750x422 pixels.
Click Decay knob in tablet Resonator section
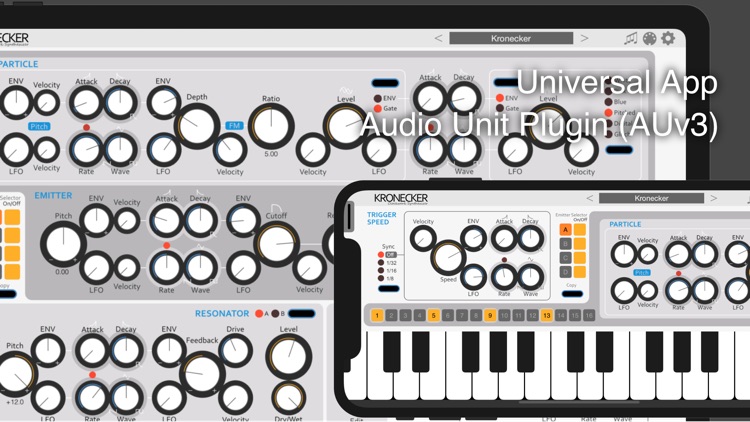pyautogui.click(x=125, y=351)
